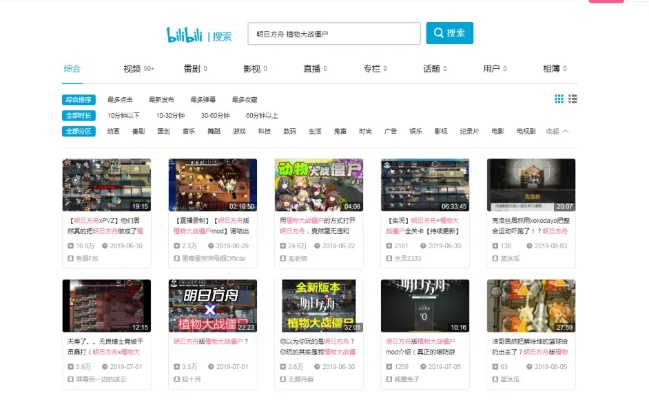Image resolution: width=649 pixels, height=400 pixels.
Task: Click date clock icon beside 2019-06-29
Action: 211,246
